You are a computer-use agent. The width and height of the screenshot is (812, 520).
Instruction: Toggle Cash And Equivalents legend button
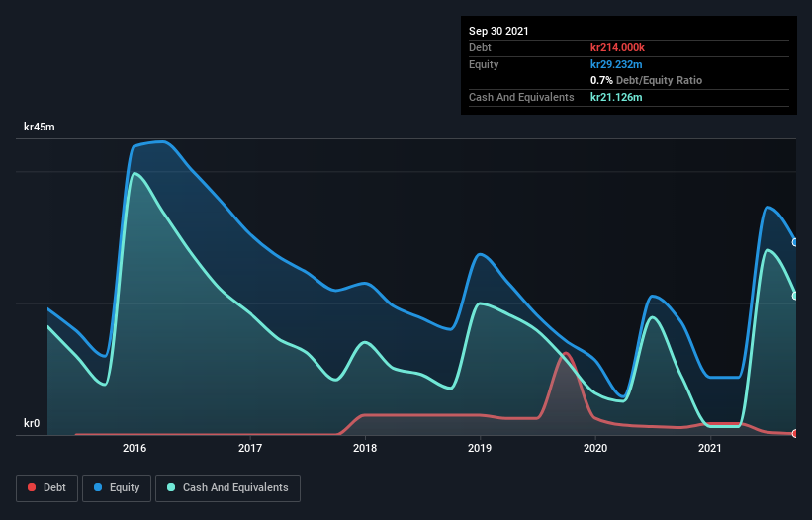click(x=227, y=488)
